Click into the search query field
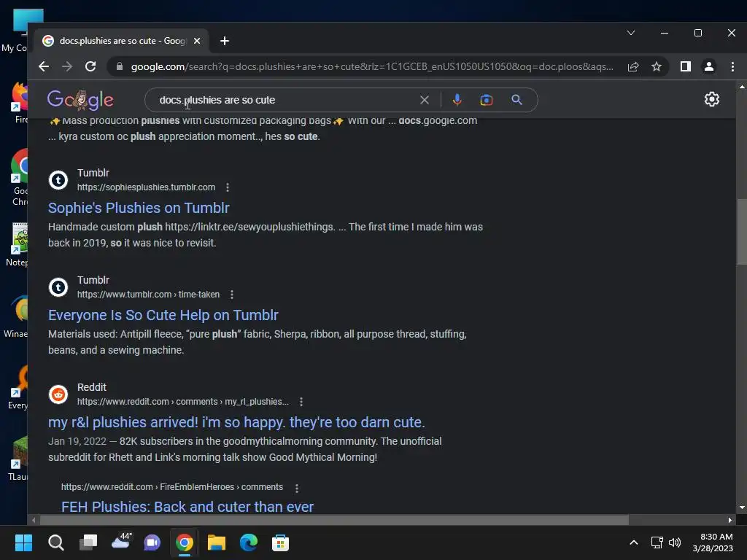Viewport: 747px width, 560px height. [x=286, y=100]
